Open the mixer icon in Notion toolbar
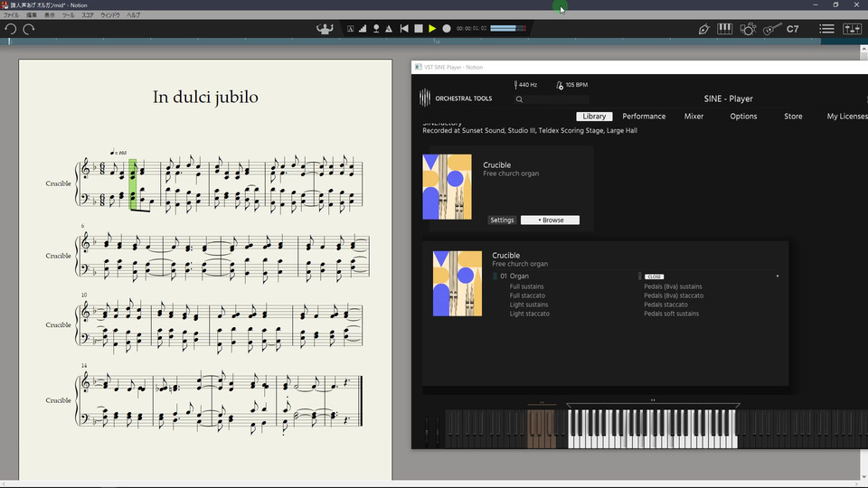This screenshot has width=868, height=488. [852, 29]
